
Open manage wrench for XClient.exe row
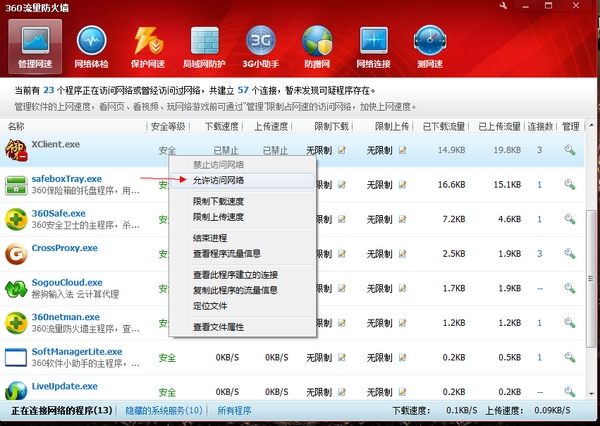pos(570,150)
